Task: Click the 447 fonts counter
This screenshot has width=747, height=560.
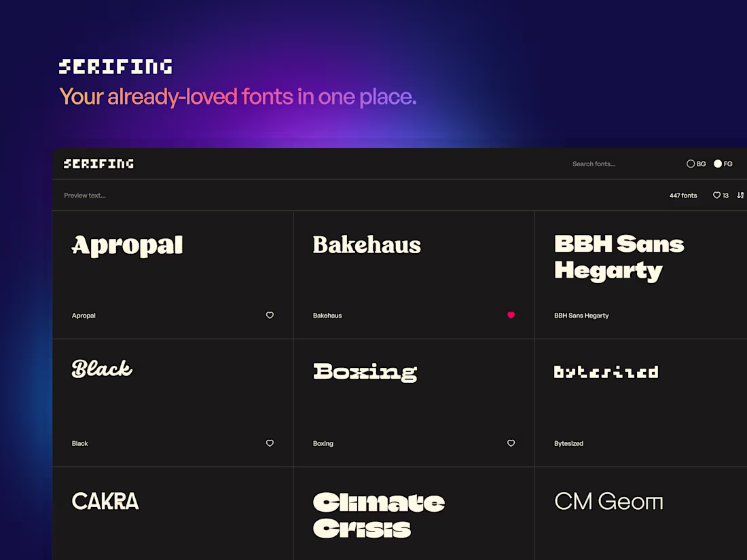Action: pos(683,195)
